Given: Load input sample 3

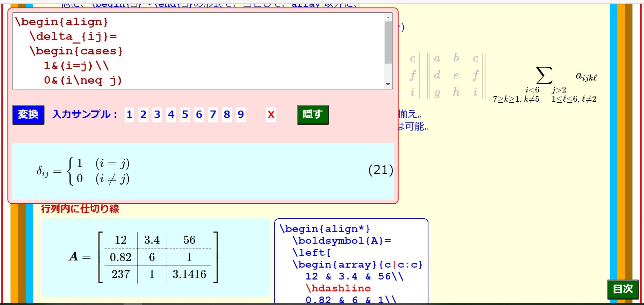Looking at the screenshot, I should pyautogui.click(x=157, y=115).
